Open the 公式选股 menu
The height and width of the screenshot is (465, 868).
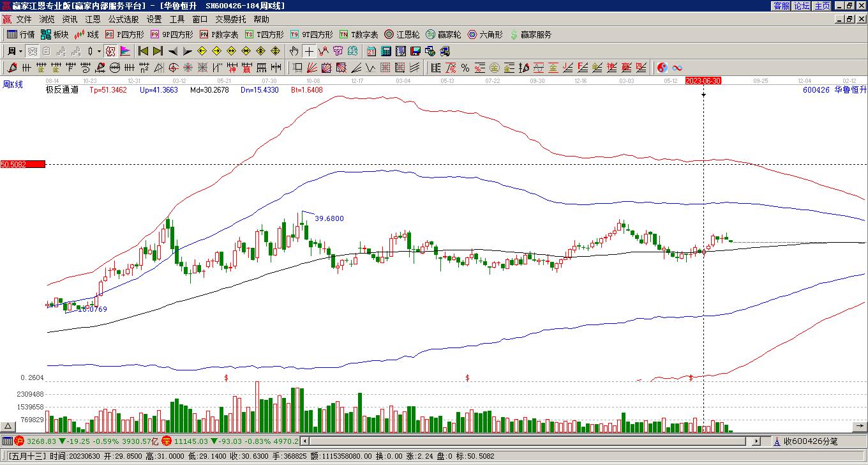pyautogui.click(x=123, y=19)
